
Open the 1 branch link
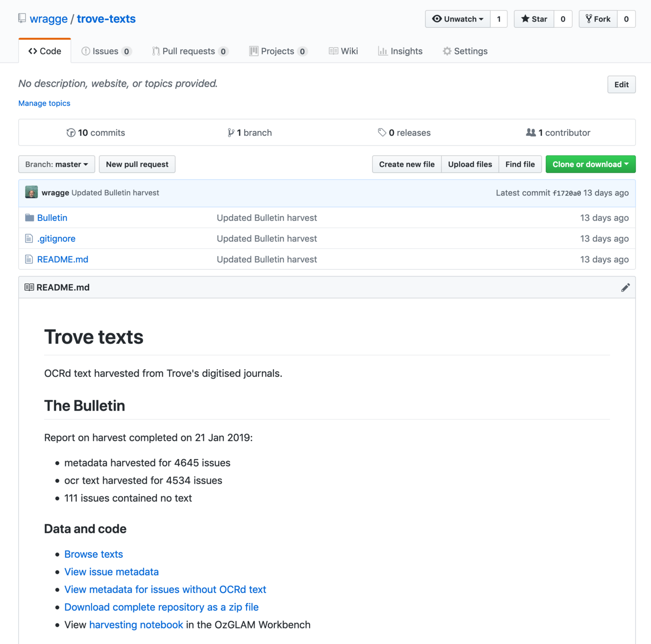click(x=250, y=133)
